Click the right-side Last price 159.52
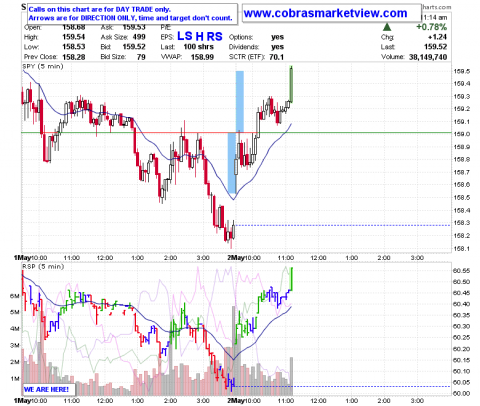 click(435, 47)
